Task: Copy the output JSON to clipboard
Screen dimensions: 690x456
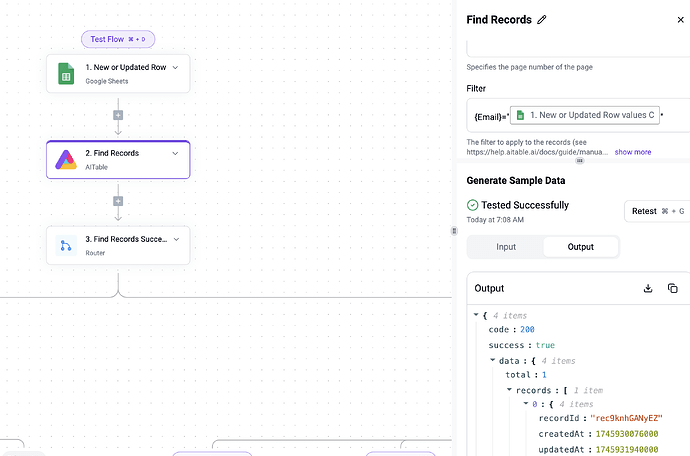Action: [x=672, y=288]
